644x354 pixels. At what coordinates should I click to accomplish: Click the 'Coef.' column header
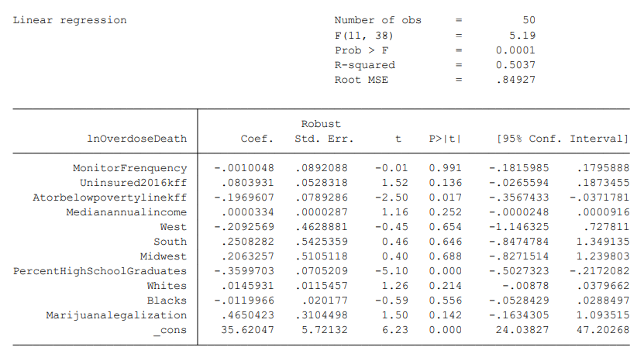point(257,139)
